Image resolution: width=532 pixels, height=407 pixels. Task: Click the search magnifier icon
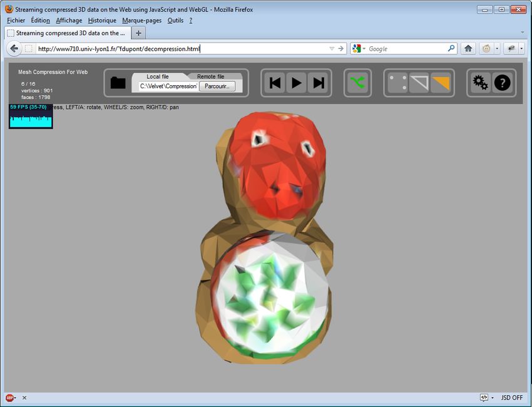point(451,49)
